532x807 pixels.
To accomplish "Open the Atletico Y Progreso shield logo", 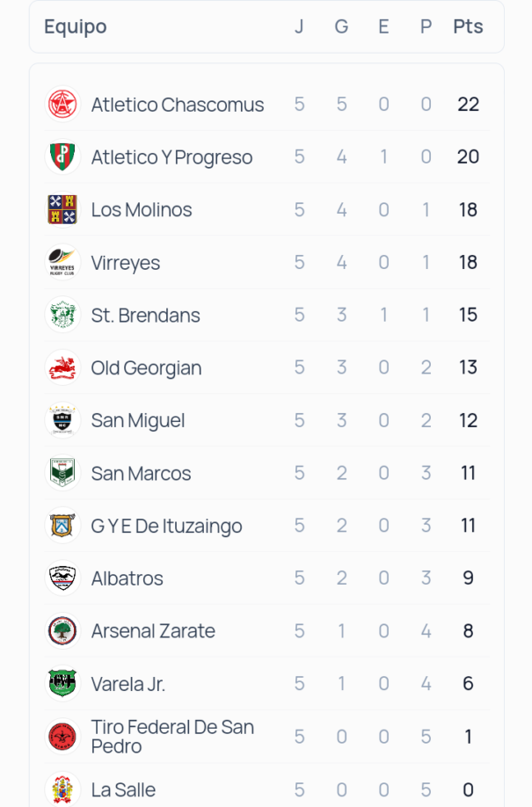I will point(62,156).
